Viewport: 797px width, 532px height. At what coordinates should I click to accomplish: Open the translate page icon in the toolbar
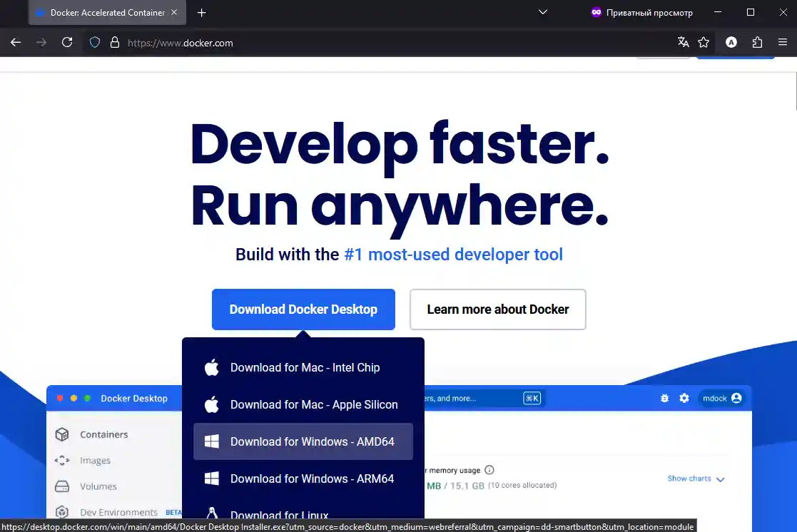683,43
